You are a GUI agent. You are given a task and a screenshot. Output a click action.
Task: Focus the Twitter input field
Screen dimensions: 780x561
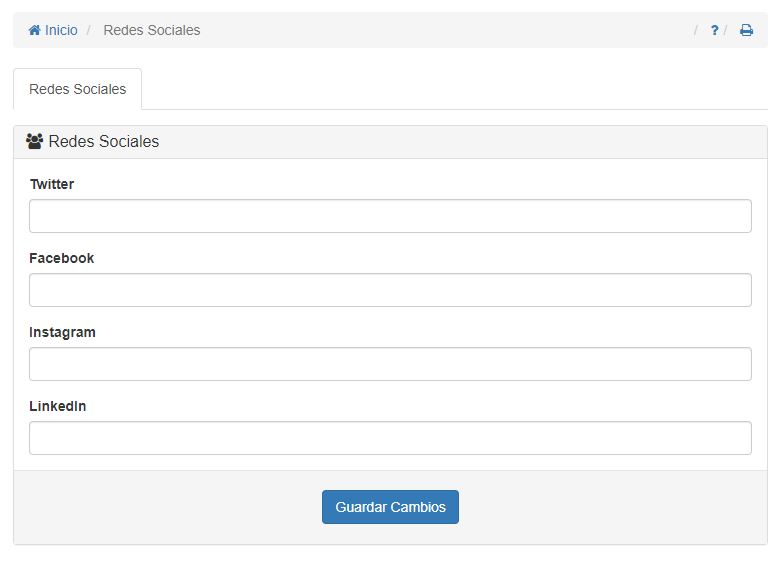390,216
